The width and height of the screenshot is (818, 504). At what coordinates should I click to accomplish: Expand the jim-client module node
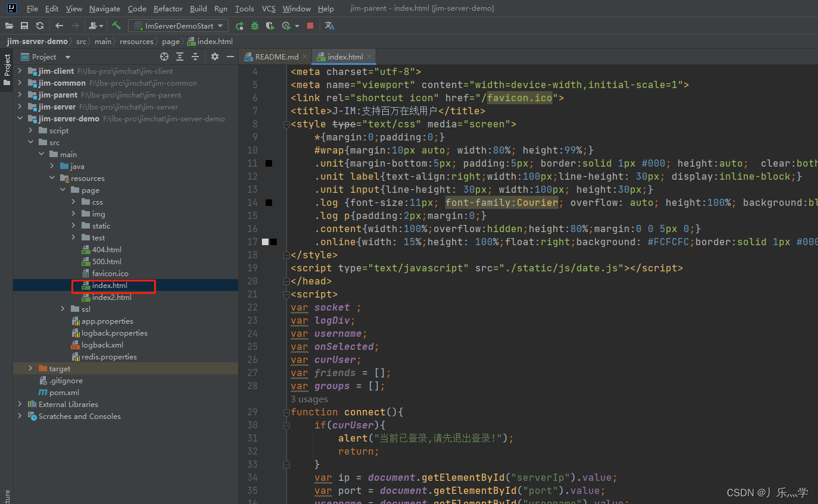coord(20,71)
